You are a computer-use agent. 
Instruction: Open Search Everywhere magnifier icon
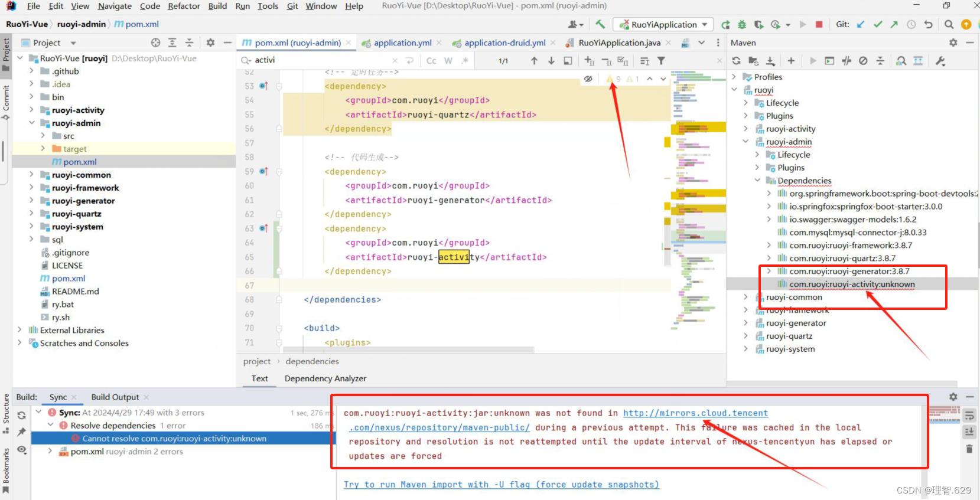tap(949, 25)
